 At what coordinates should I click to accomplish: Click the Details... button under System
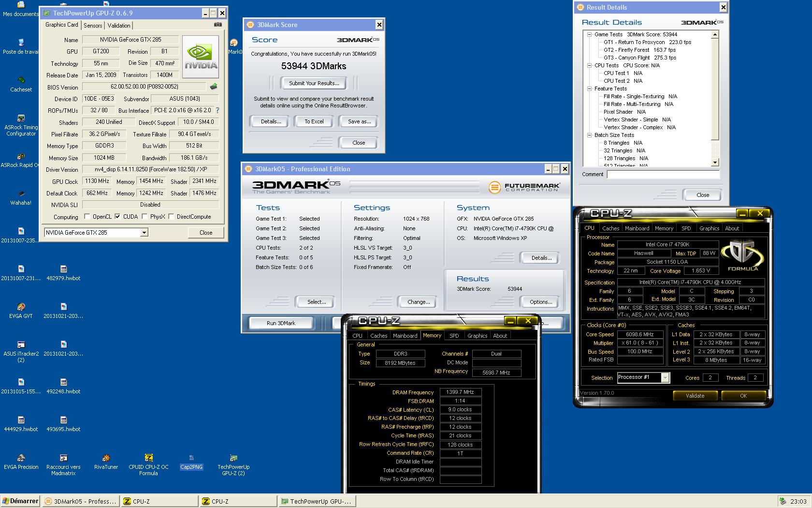click(541, 258)
